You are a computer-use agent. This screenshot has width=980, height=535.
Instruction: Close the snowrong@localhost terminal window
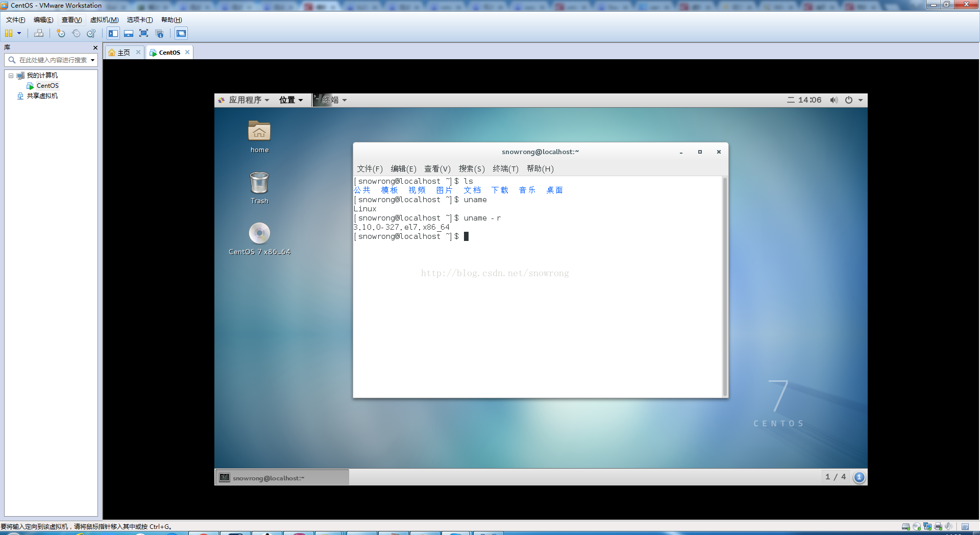(x=719, y=152)
